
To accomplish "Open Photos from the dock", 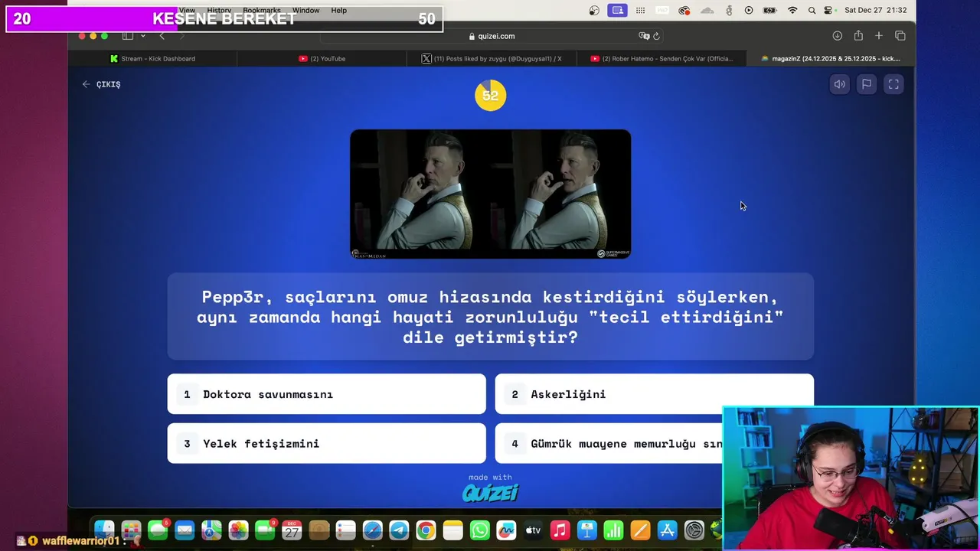I will 238,530.
